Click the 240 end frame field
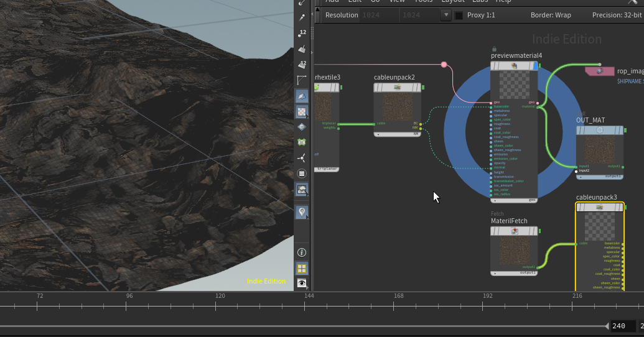The height and width of the screenshot is (337, 644). tap(623, 326)
